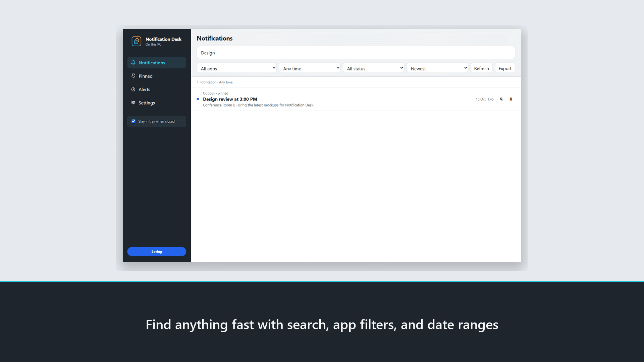
Task: Click the Export button
Action: pyautogui.click(x=505, y=68)
